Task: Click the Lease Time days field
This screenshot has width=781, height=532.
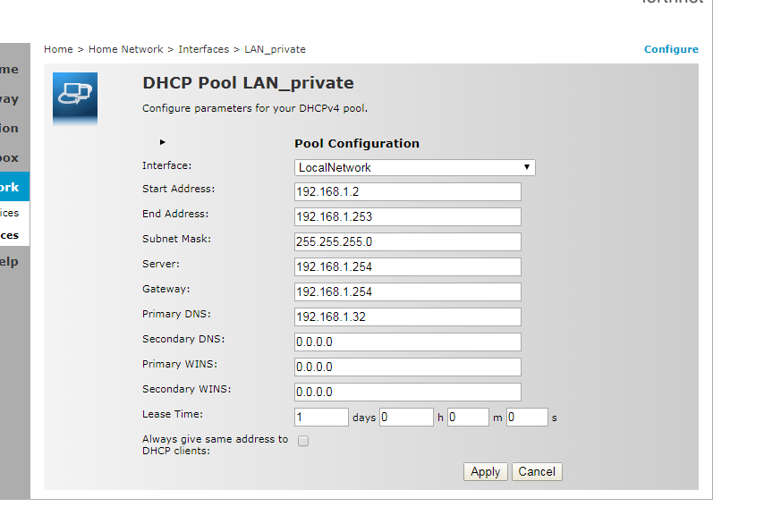Action: tap(321, 417)
